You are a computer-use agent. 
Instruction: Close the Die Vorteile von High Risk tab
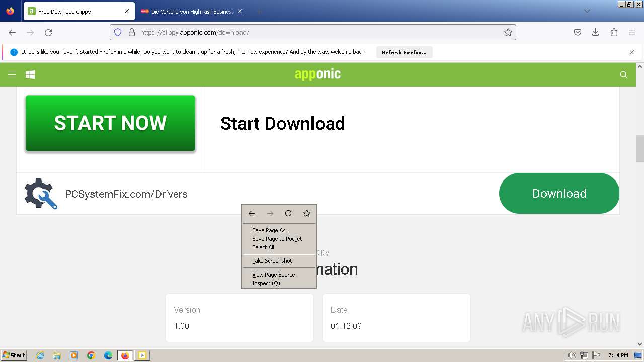pos(240,11)
